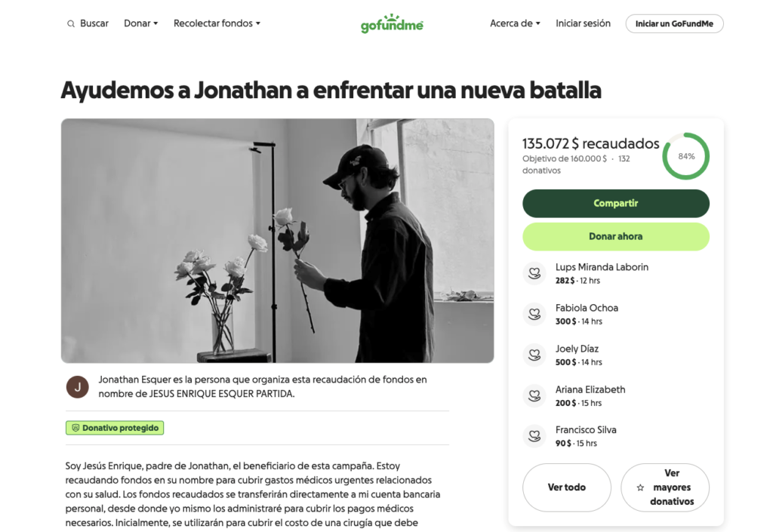
Task: Click the Compartir button
Action: 616,204
